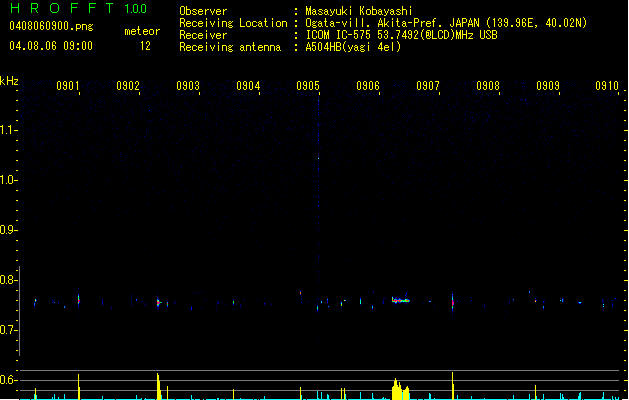Click the 0901 time marker
Viewport: 629px width, 400px height.
(67, 86)
